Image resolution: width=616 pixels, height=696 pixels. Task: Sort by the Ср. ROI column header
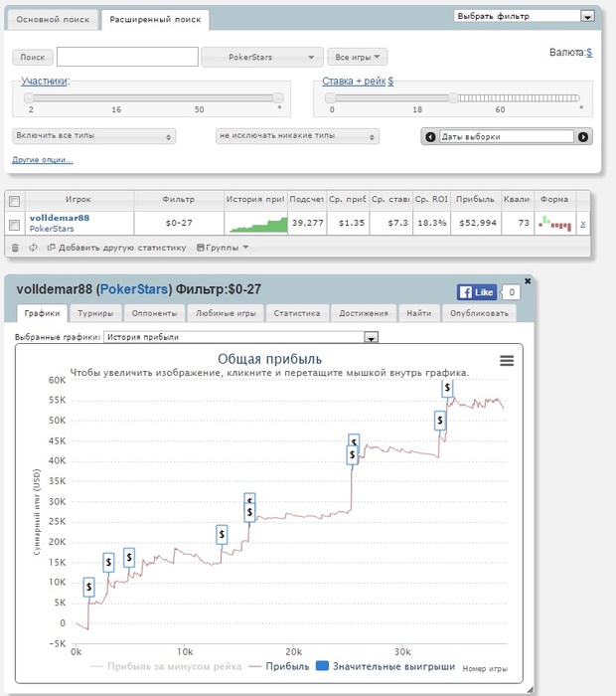(431, 199)
